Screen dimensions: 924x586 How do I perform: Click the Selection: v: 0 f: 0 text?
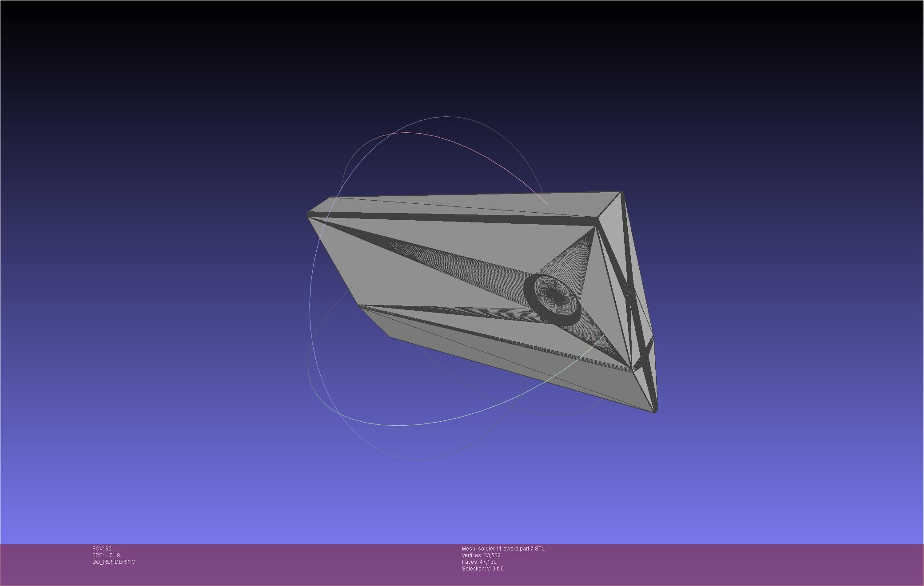click(x=483, y=569)
